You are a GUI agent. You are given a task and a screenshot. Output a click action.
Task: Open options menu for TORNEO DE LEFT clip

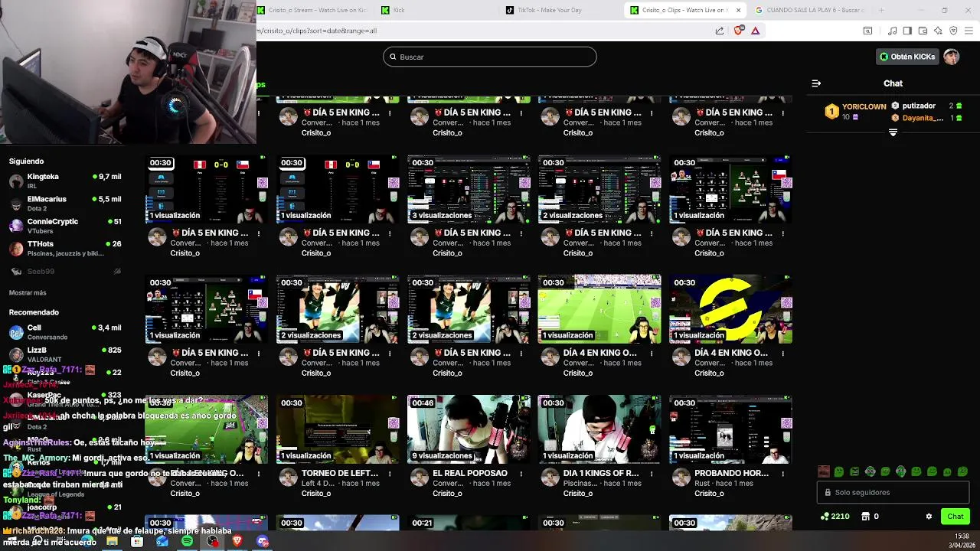(390, 474)
